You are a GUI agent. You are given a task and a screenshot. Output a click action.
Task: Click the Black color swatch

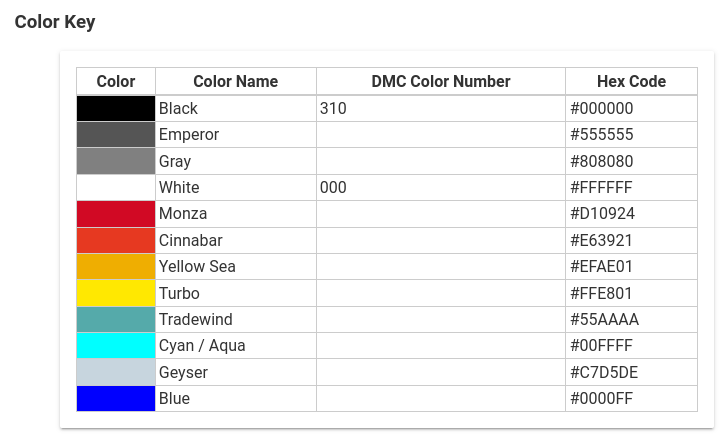tap(116, 108)
